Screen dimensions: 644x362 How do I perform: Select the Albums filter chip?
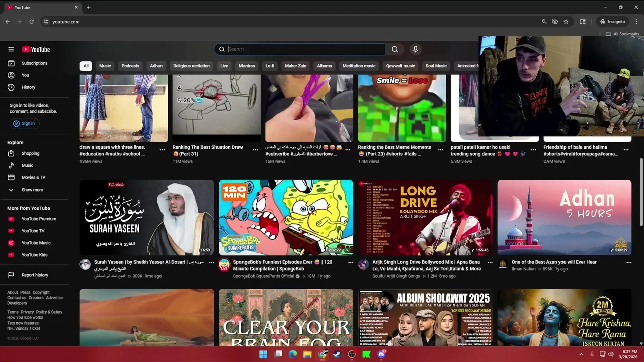(325, 66)
